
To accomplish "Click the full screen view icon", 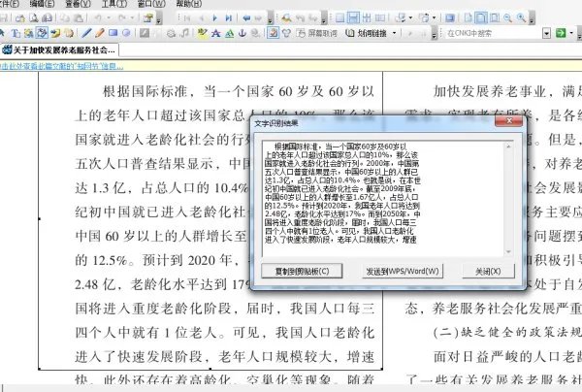I will (450, 17).
